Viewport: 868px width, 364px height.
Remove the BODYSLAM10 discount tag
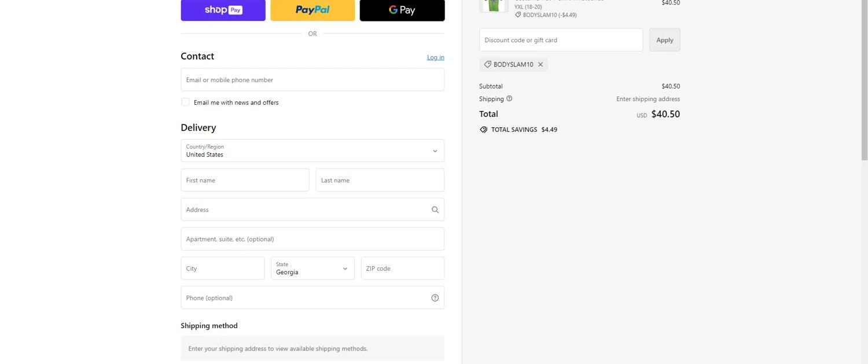point(540,65)
